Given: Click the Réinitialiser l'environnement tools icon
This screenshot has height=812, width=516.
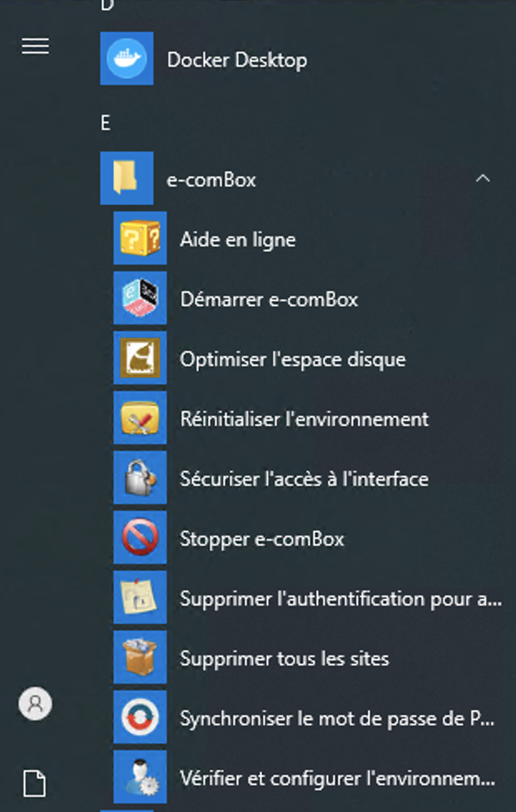Looking at the screenshot, I should point(140,418).
